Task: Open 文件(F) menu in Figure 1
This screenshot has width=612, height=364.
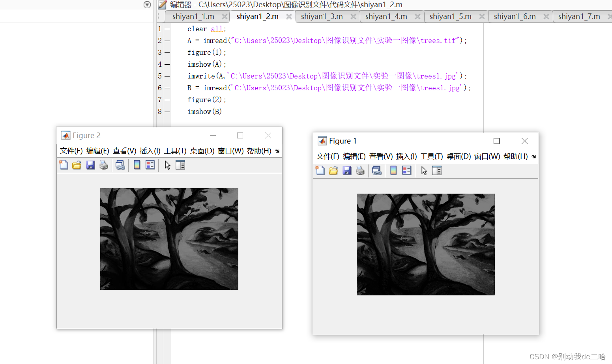Action: coord(328,157)
